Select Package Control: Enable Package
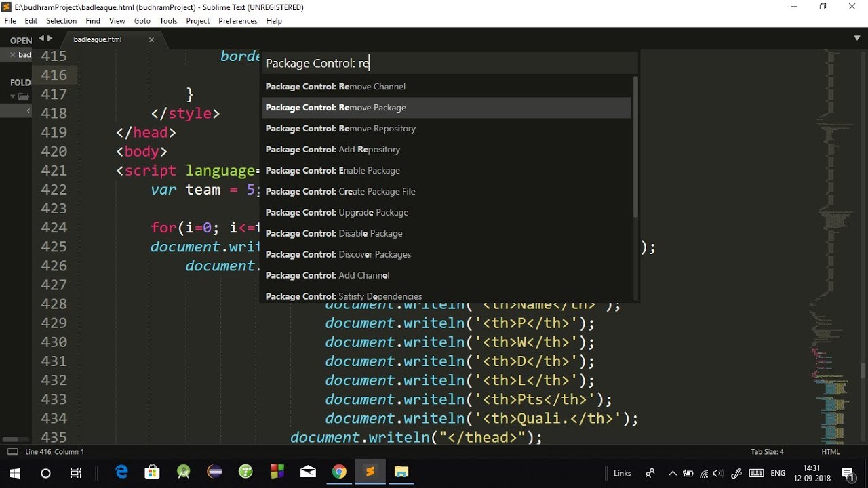The image size is (868, 488). click(446, 171)
